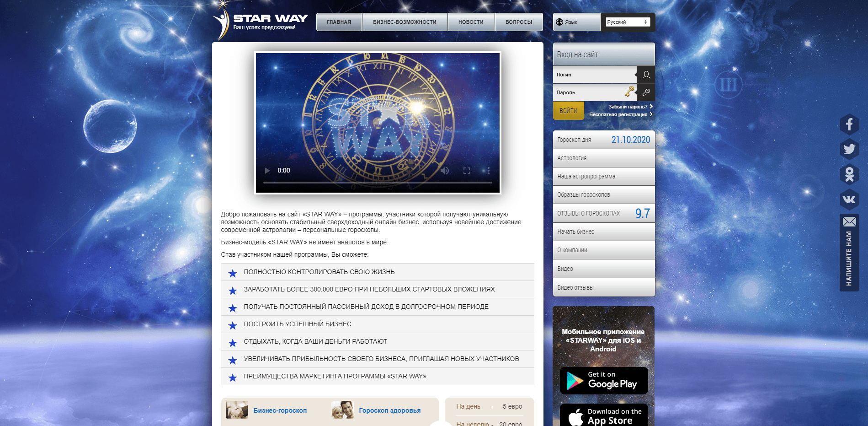The height and width of the screenshot is (426, 868).
Task: Toggle mute on the video player
Action: click(445, 170)
